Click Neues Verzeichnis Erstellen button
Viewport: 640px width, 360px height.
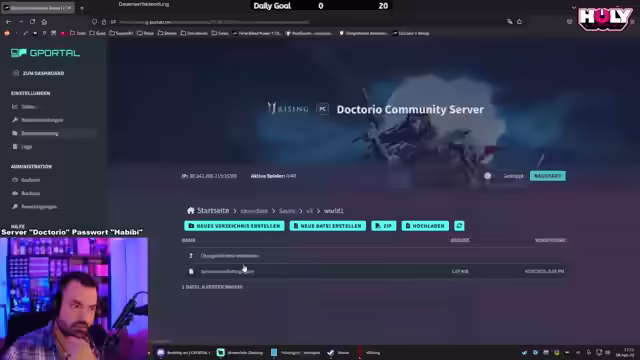click(234, 226)
